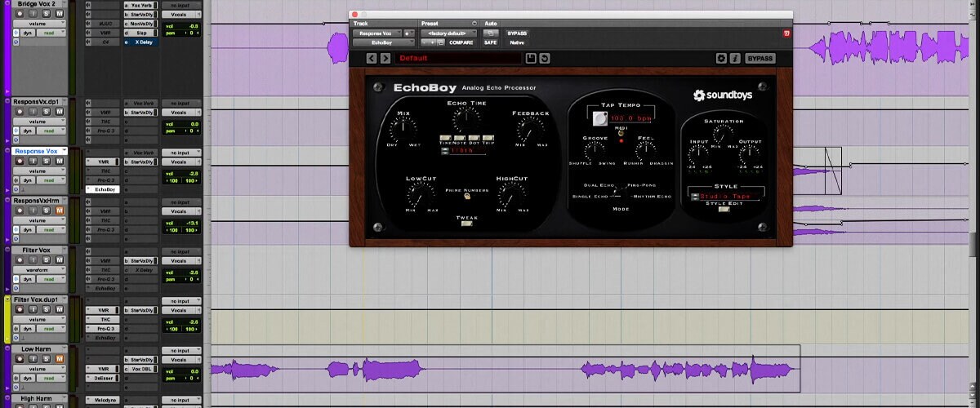Click the preset copy settings icon beside plus
The image size is (980, 408).
(x=441, y=42)
